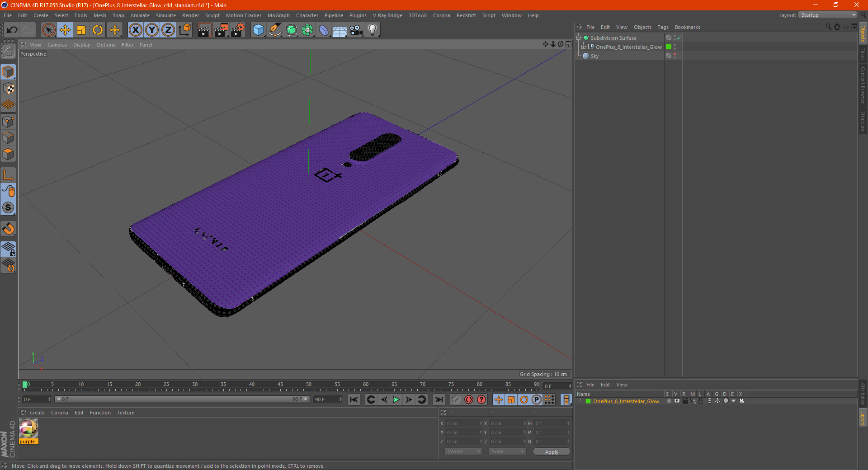Screen dimensions: 868x470
Task: Toggle Sky object visibility dots
Action: click(x=675, y=56)
